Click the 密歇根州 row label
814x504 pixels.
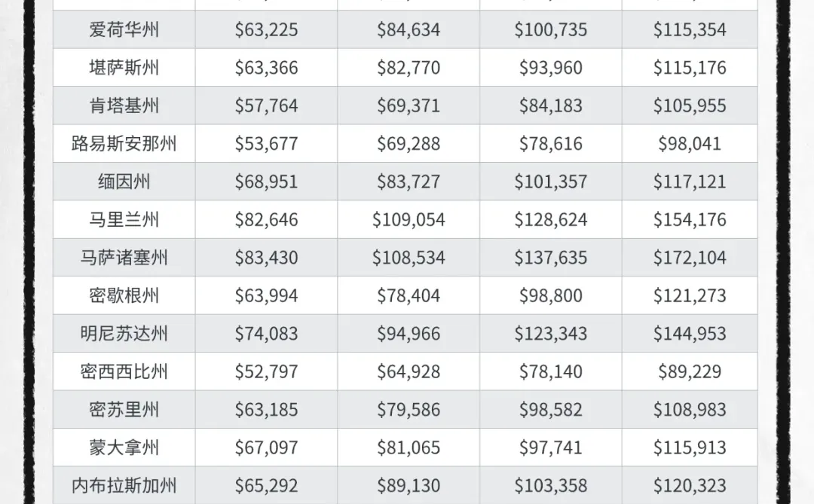point(124,295)
